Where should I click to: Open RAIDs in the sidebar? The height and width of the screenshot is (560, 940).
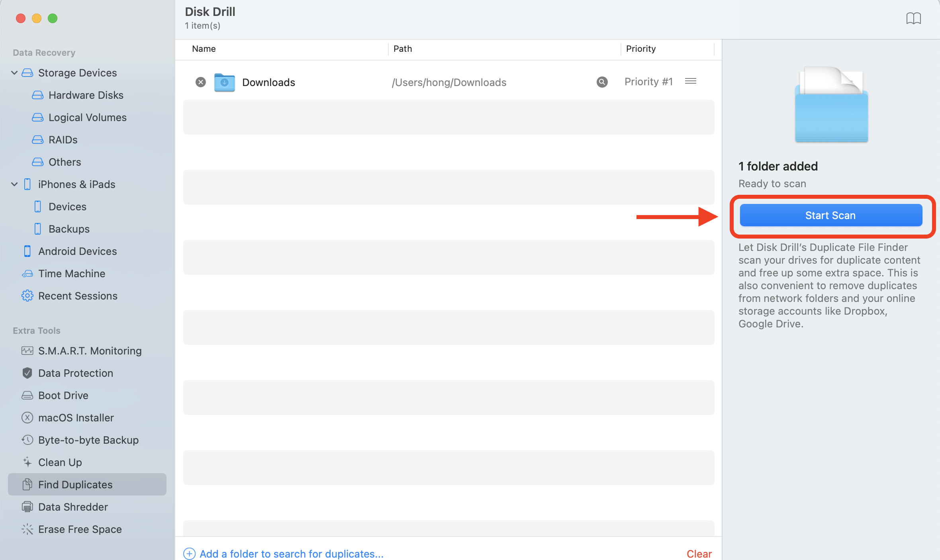click(63, 140)
